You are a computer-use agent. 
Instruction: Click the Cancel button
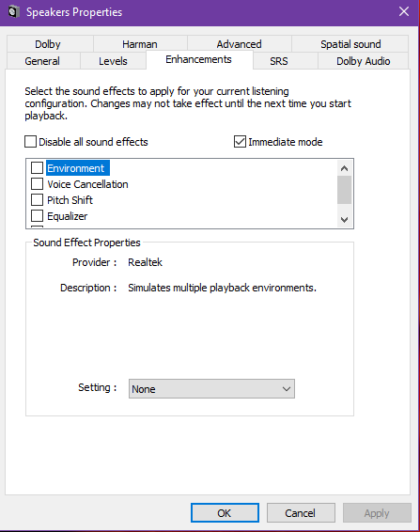(301, 512)
